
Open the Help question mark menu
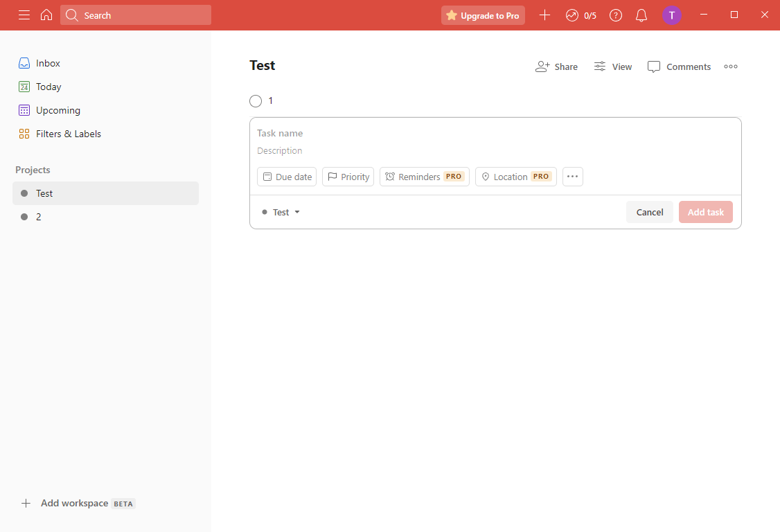616,15
